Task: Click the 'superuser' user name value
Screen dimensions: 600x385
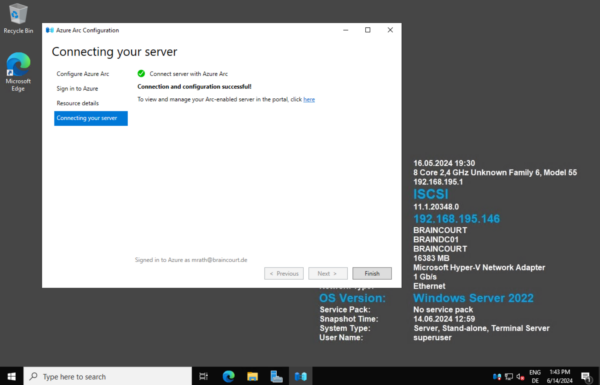Action: [x=432, y=338]
